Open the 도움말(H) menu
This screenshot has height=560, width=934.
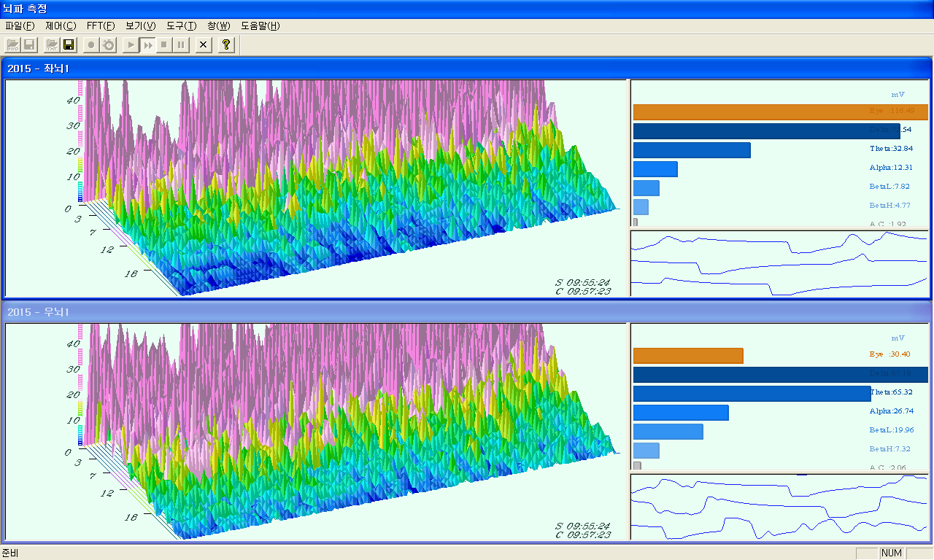pyautogui.click(x=260, y=26)
